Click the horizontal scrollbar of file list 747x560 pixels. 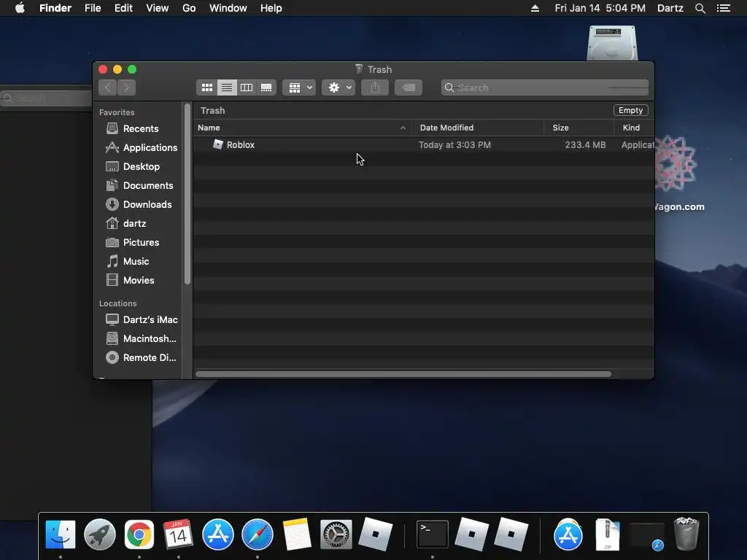[x=403, y=374]
